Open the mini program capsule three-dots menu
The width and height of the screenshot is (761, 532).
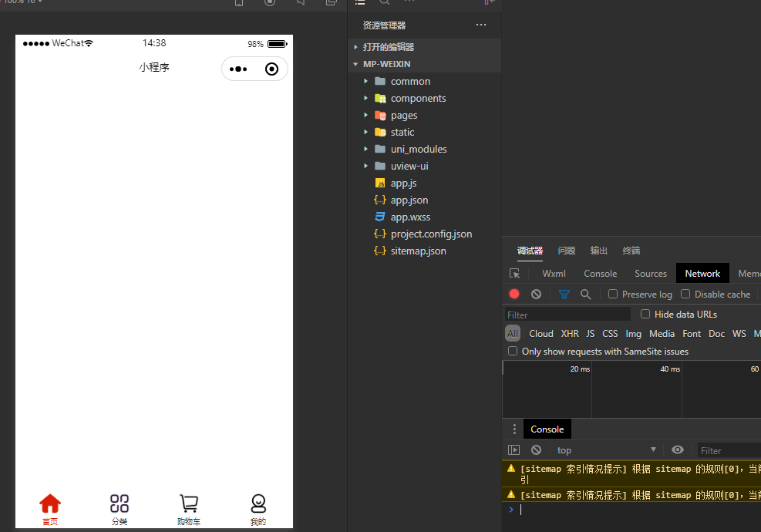(238, 69)
